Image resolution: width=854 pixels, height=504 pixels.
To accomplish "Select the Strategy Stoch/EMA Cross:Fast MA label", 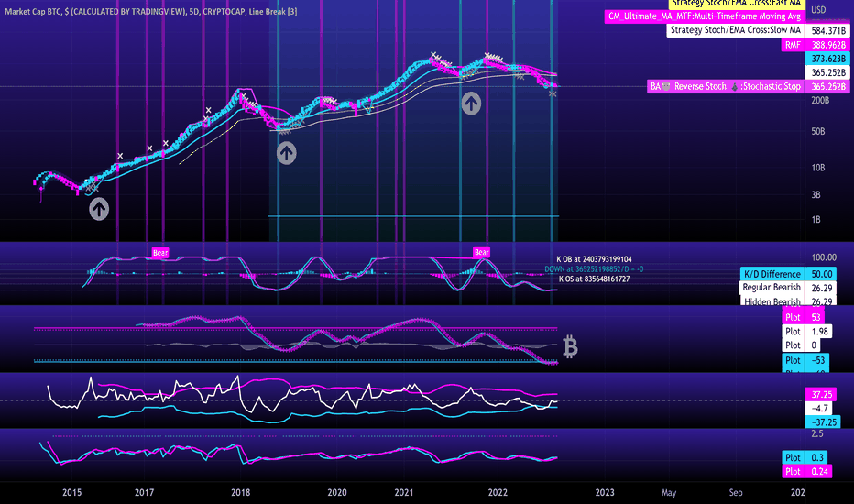I will (737, 4).
